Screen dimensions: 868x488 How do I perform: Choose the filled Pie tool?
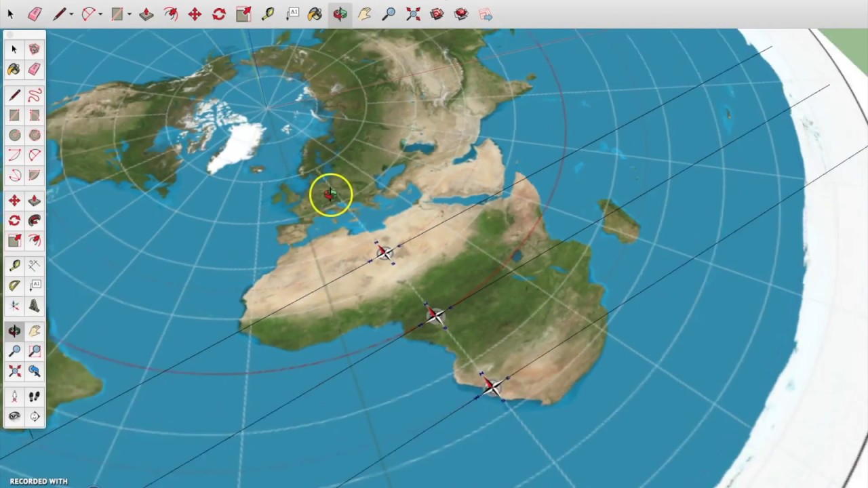click(35, 175)
